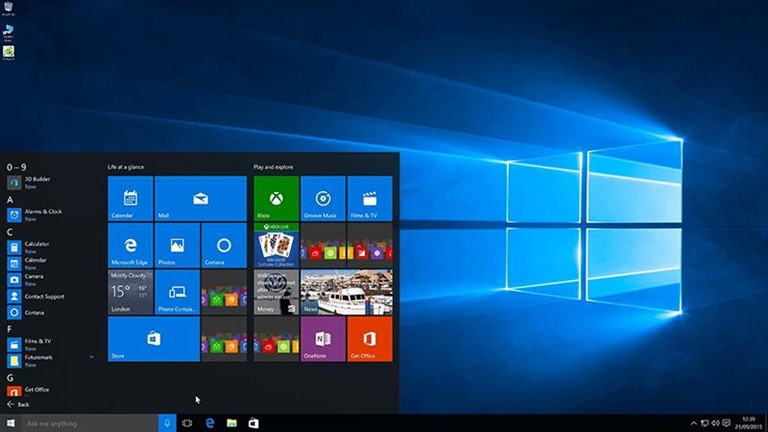Show hidden system tray icons
The image size is (768, 432).
click(x=694, y=423)
